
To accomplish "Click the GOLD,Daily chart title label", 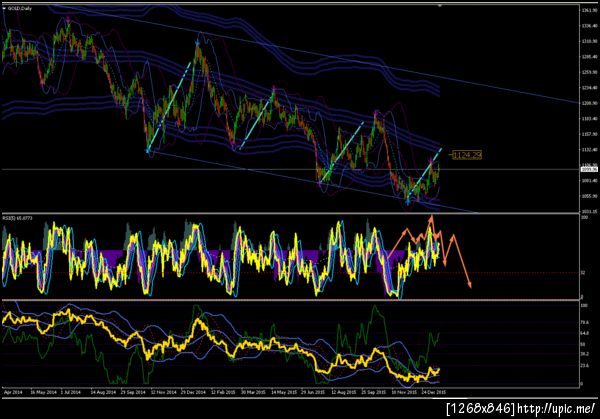I will 20,8.
